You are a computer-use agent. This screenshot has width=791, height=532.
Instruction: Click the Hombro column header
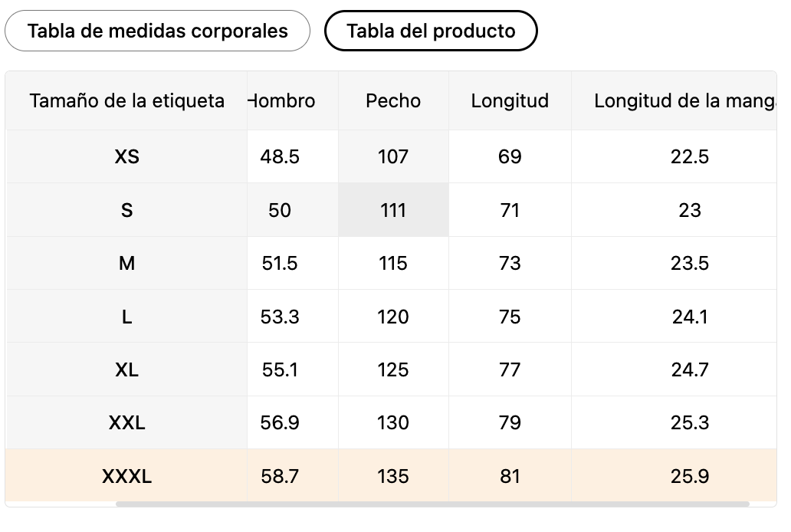point(284,101)
